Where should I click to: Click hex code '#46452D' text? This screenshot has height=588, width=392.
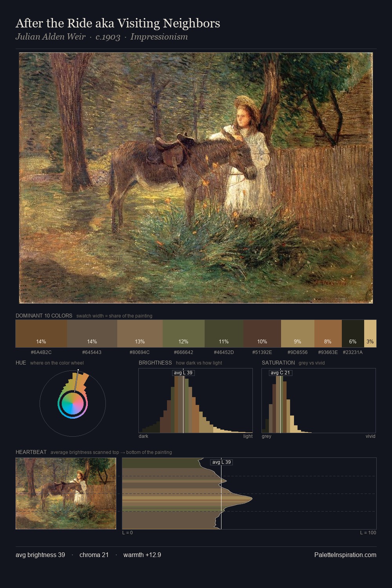coord(224,352)
